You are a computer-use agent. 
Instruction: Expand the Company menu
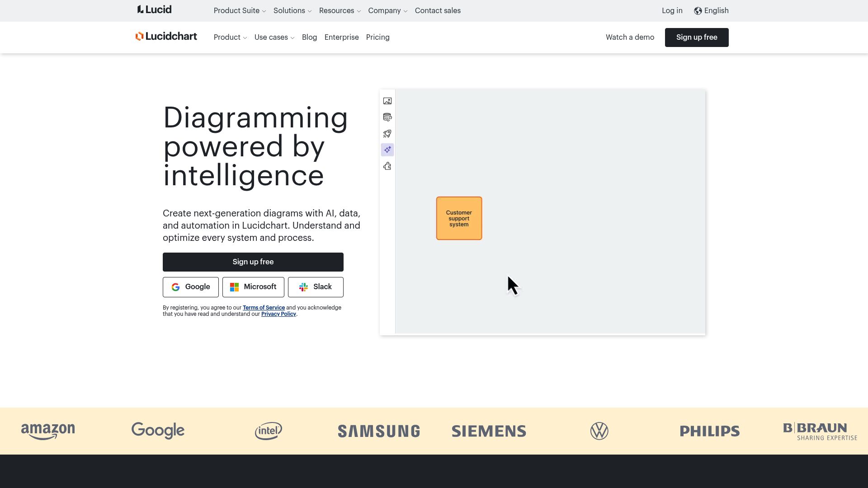[x=388, y=10]
